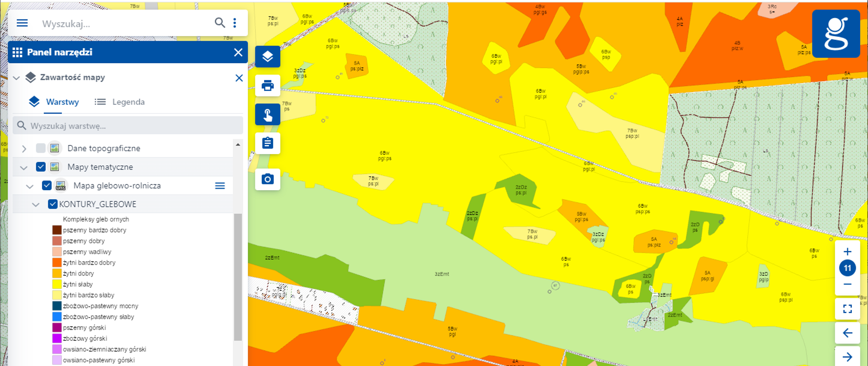
Task: Click the żytni bardzo dobry color swatch
Action: pos(57,263)
